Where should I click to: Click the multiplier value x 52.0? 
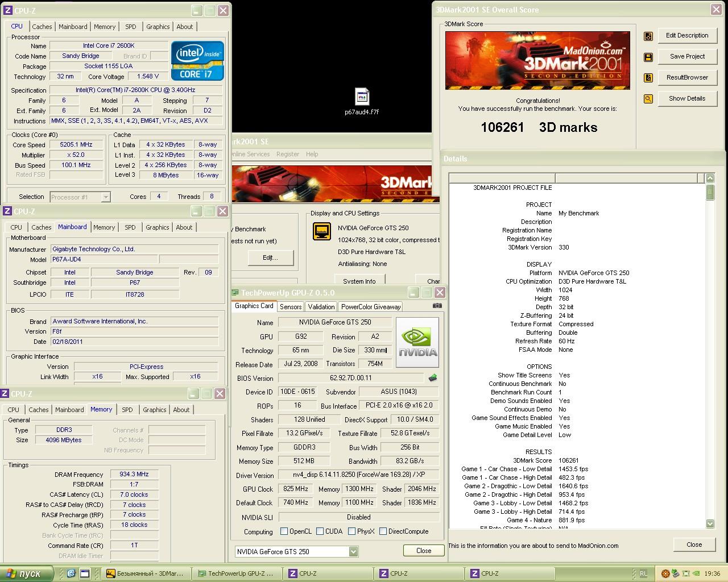pyautogui.click(x=76, y=155)
